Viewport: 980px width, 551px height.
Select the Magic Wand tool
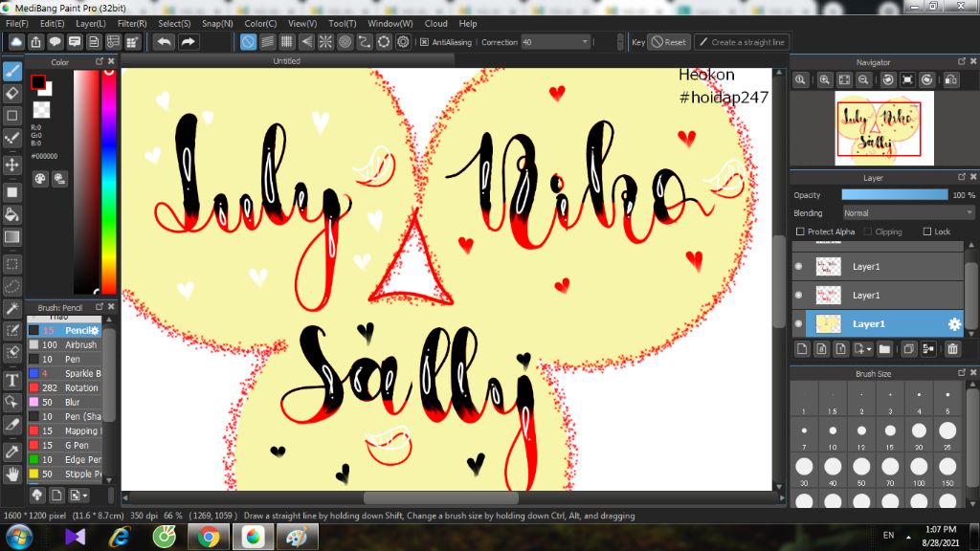11,308
